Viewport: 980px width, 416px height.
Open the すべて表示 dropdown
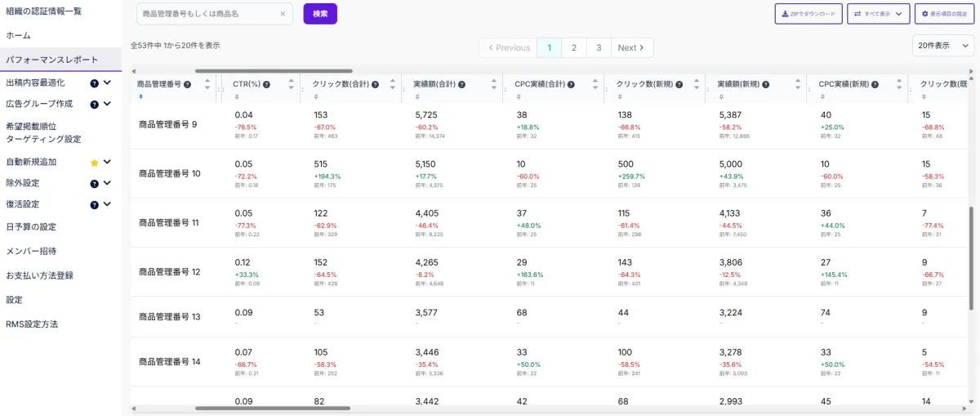pos(878,14)
